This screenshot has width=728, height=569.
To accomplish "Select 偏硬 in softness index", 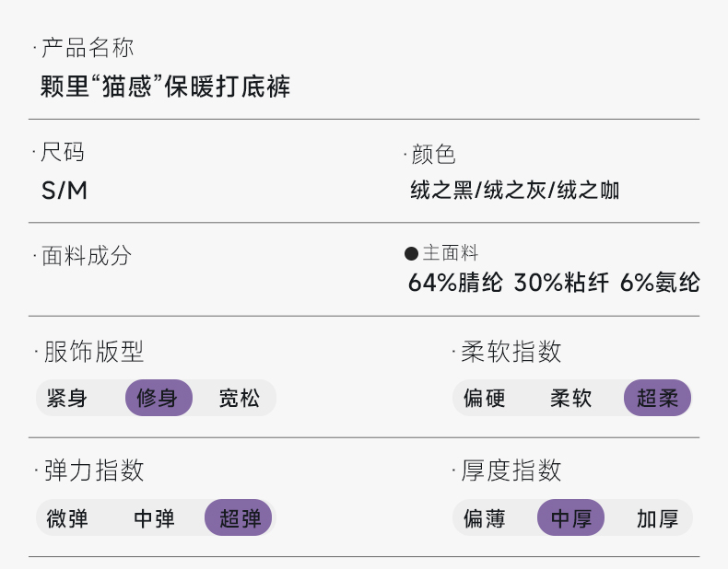I will click(484, 399).
